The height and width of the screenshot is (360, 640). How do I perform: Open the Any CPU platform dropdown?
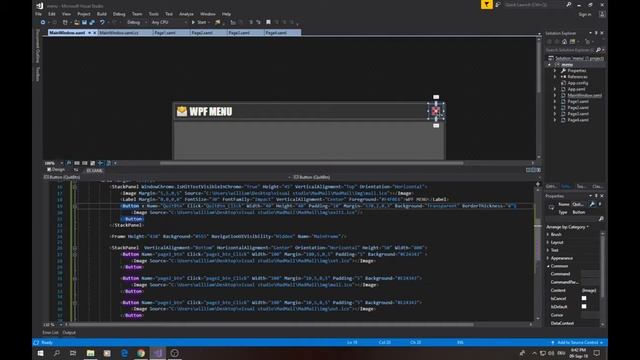coord(169,22)
